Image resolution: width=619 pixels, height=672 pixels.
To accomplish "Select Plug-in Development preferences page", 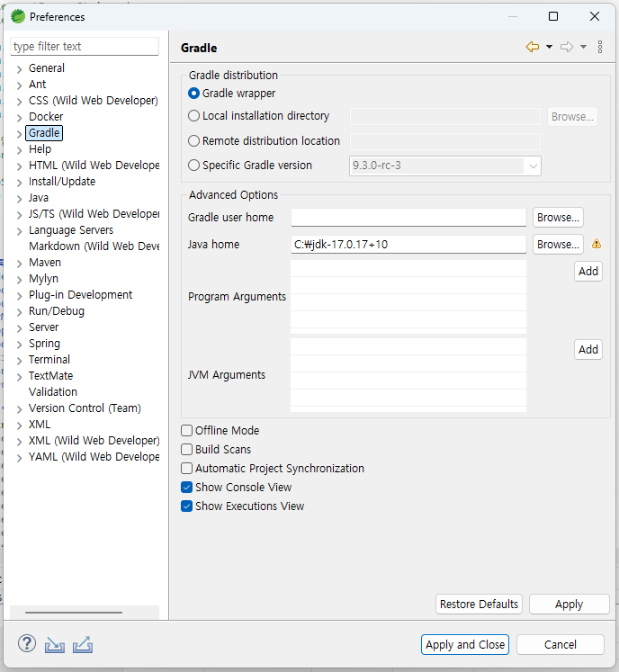I will pyautogui.click(x=80, y=295).
